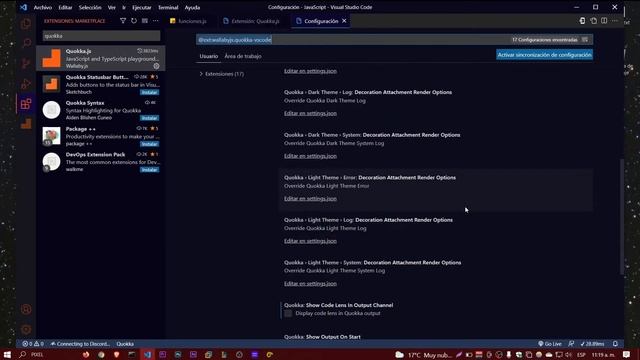Image resolution: width=640 pixels, height=360 pixels.
Task: Open notifications bell in status bar
Action: (615, 344)
